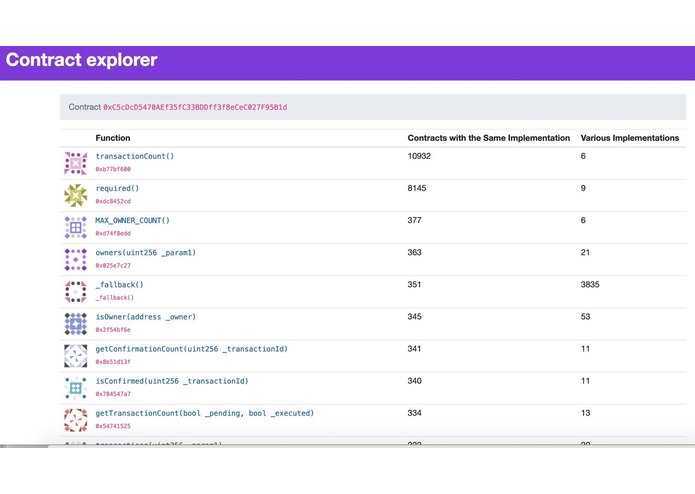
Task: Click the owners(uint256 _param1) identicon
Action: click(76, 260)
